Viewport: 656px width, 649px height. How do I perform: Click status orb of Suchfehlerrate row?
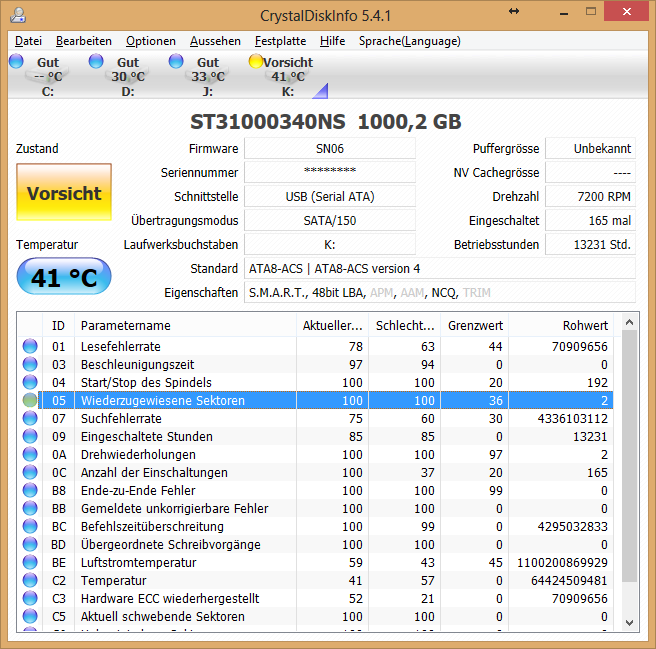[x=30, y=418]
